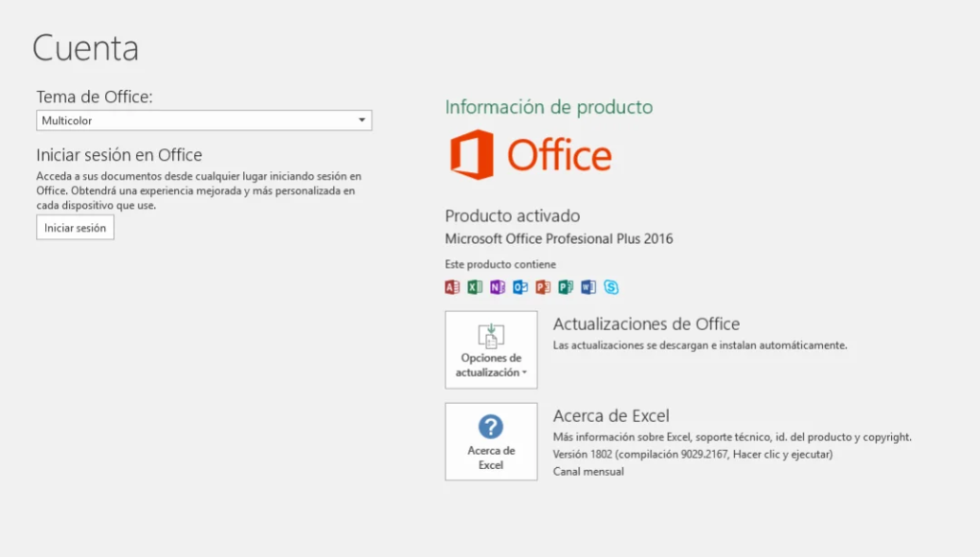
Task: Click the Canal mensual text
Action: pos(589,472)
